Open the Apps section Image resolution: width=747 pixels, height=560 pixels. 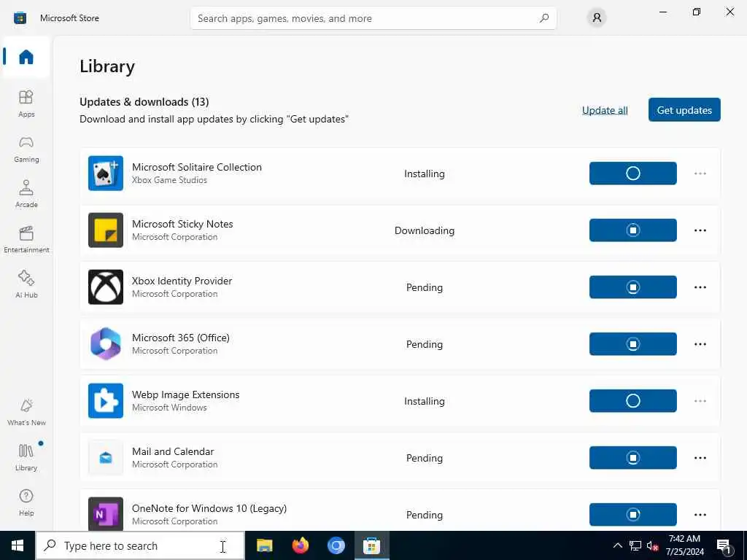tap(26, 104)
